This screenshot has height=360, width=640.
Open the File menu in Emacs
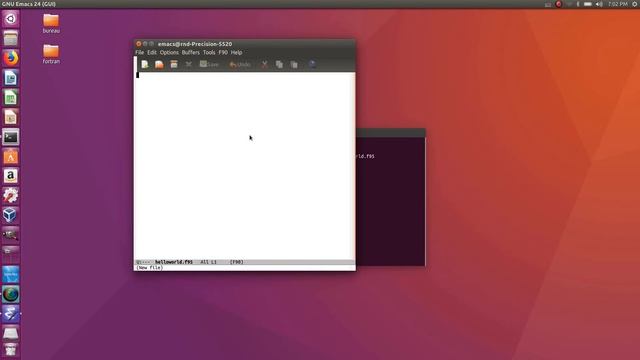pos(140,53)
